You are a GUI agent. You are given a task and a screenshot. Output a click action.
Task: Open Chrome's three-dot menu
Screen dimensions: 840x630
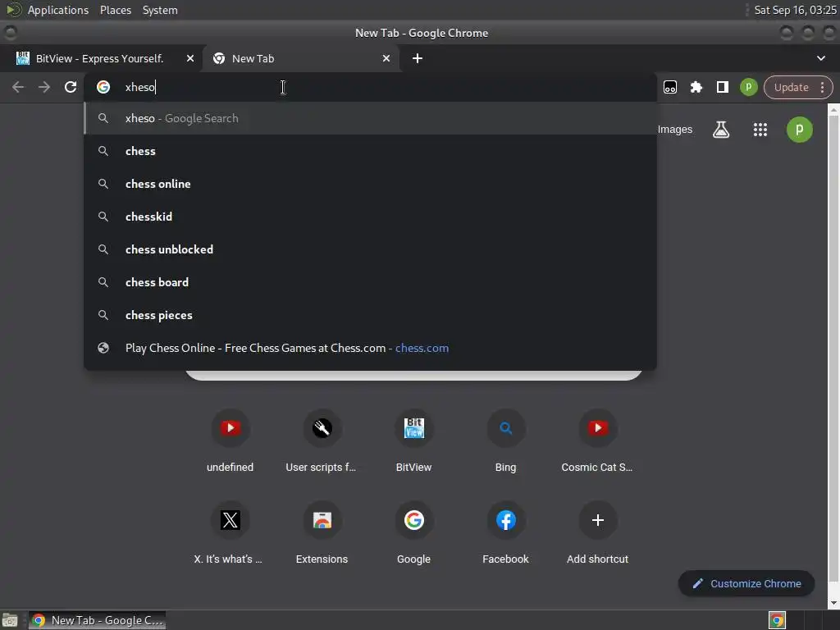point(822,87)
